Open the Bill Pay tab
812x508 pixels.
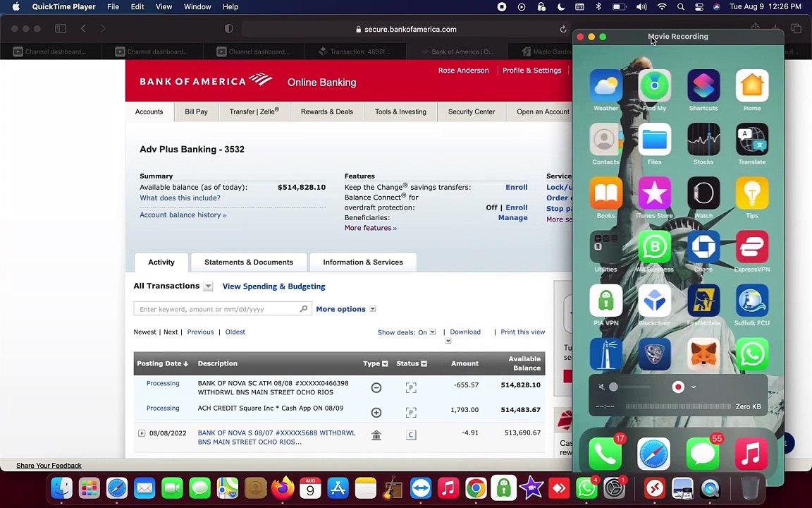pyautogui.click(x=196, y=111)
